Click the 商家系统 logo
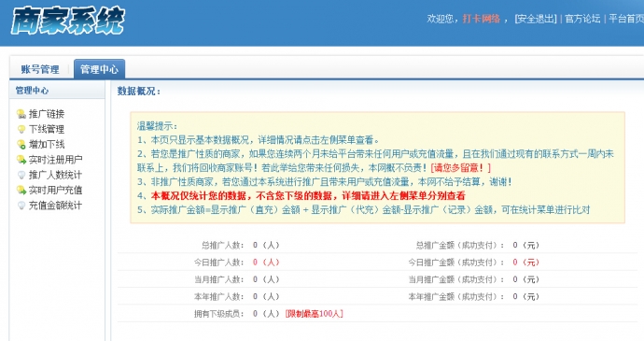644x341 pixels. pyautogui.click(x=68, y=21)
